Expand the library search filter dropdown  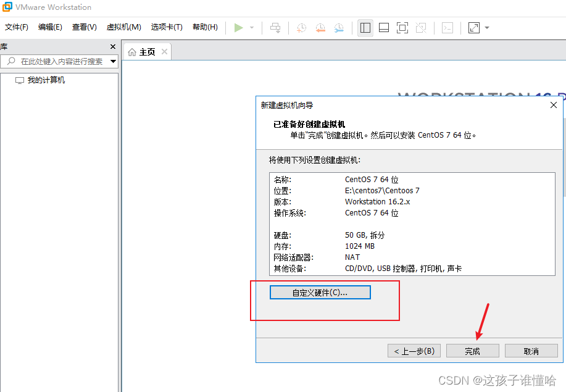pos(113,61)
